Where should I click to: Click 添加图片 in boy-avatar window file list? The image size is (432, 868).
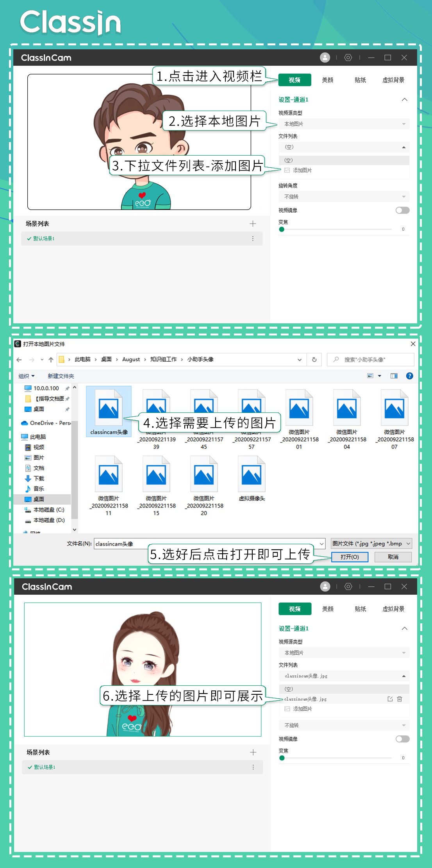302,170
